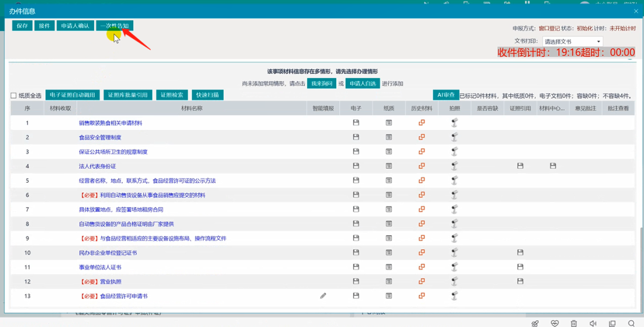Open the 文书打印 请选择文书 dropdown

coord(572,42)
